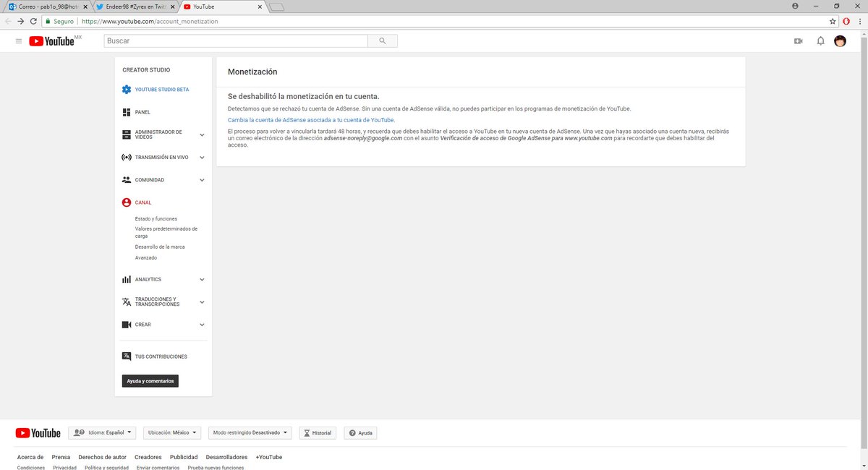
Task: Open the Desarrolladores footer link
Action: 226,457
